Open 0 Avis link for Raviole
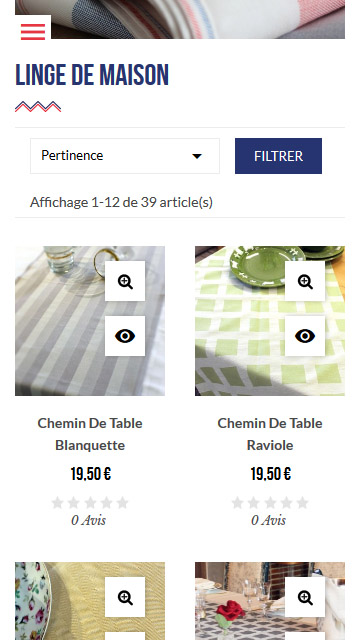The width and height of the screenshot is (360, 640). click(x=269, y=520)
